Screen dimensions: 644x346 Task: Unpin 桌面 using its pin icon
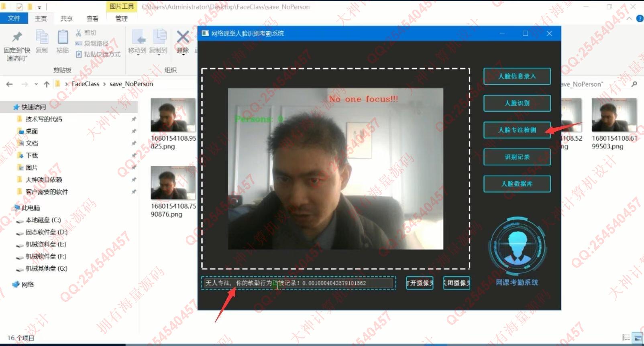(134, 131)
